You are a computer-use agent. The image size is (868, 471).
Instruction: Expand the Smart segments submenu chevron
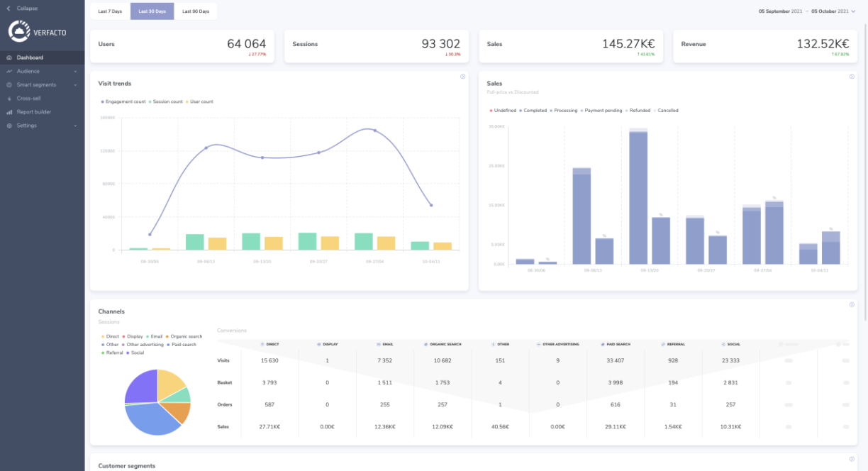[75, 85]
